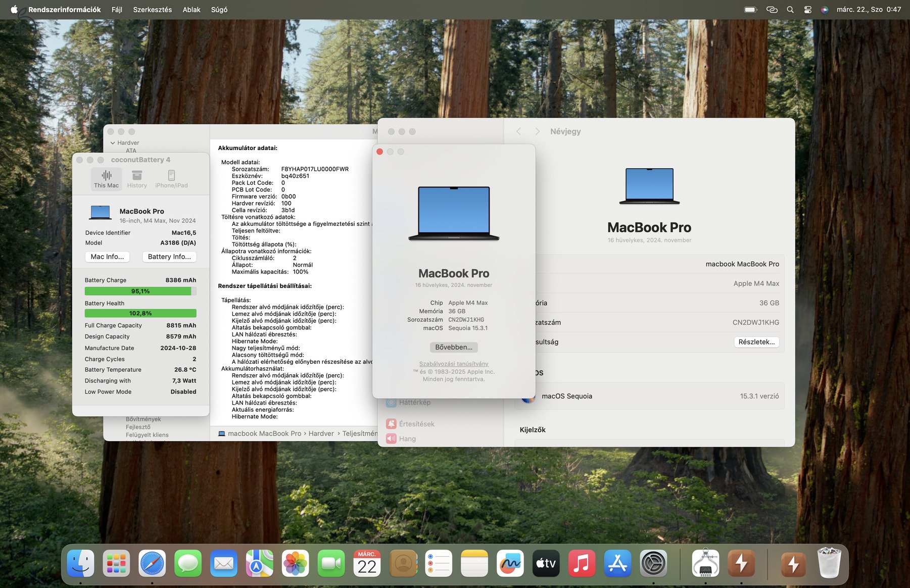
Task: Open the Szerkesztés menu
Action: (152, 9)
